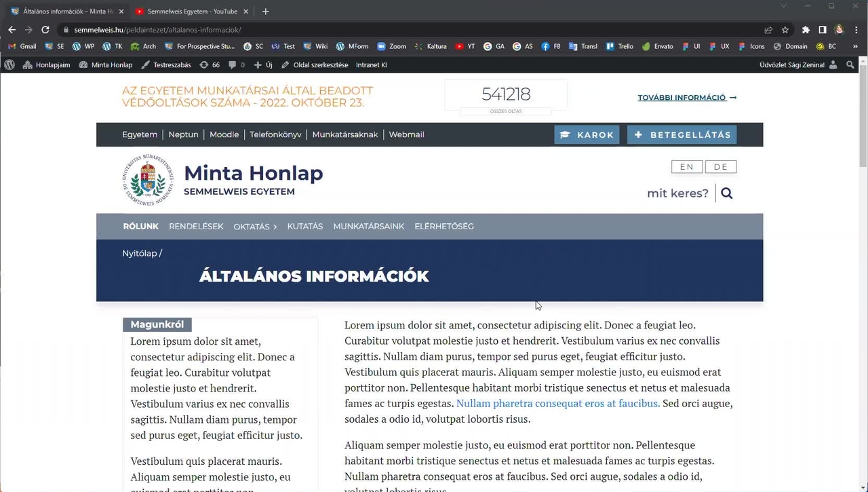868x492 pixels.
Task: Click the Neptun top link
Action: (x=183, y=134)
